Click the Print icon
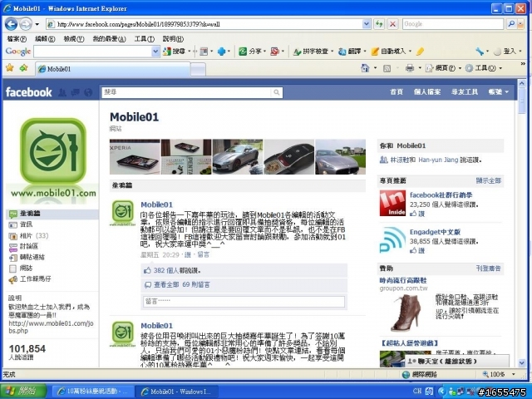 pos(410,68)
